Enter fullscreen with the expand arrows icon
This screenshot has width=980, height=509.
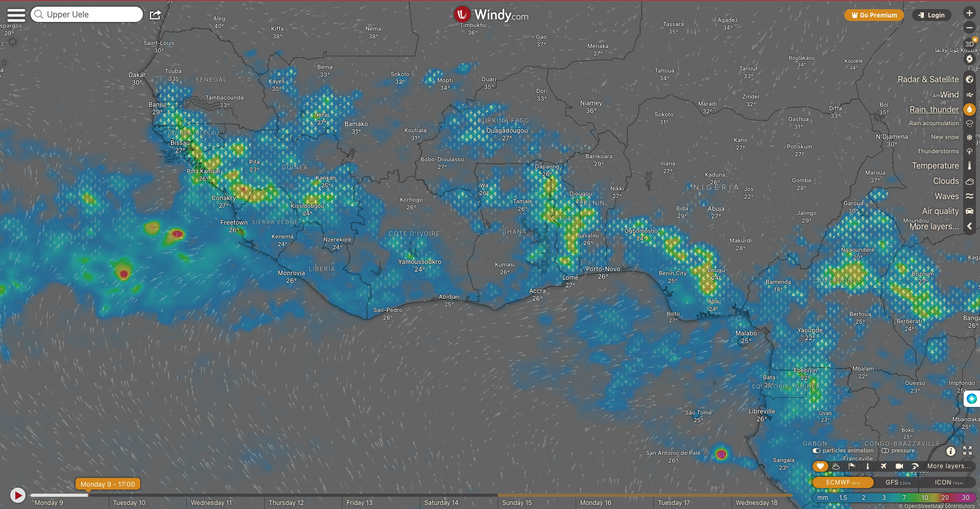coord(967,451)
